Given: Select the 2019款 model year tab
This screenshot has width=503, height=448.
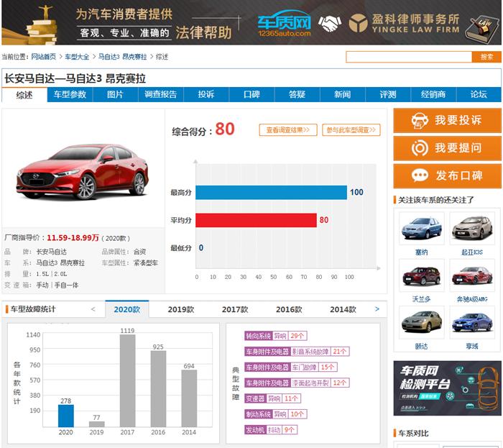Looking at the screenshot, I should pyautogui.click(x=181, y=309).
